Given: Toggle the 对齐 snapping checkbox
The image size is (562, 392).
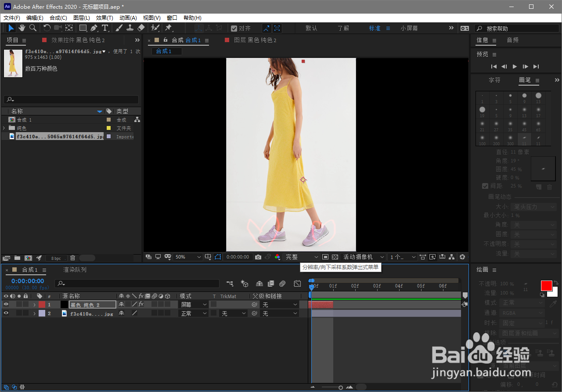Looking at the screenshot, I should point(234,28).
